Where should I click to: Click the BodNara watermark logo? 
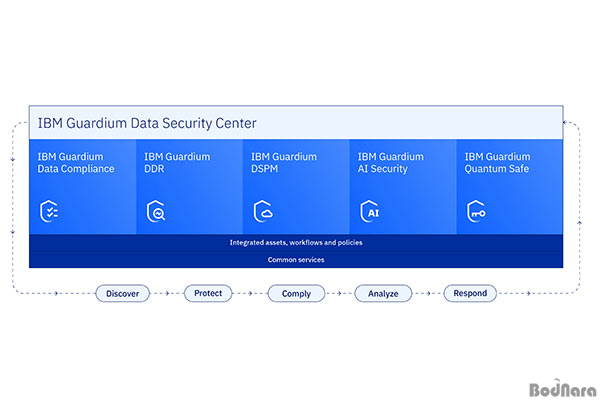click(563, 389)
